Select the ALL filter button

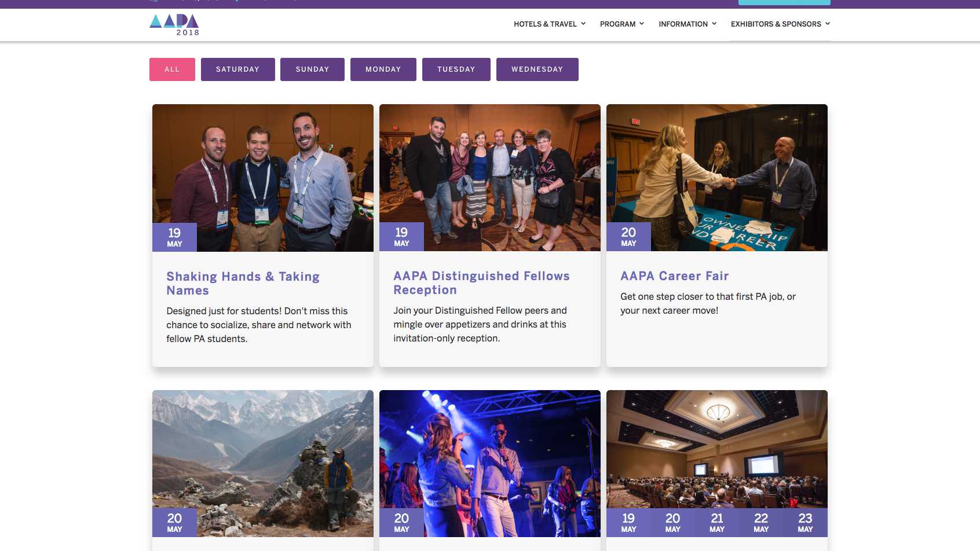click(172, 69)
